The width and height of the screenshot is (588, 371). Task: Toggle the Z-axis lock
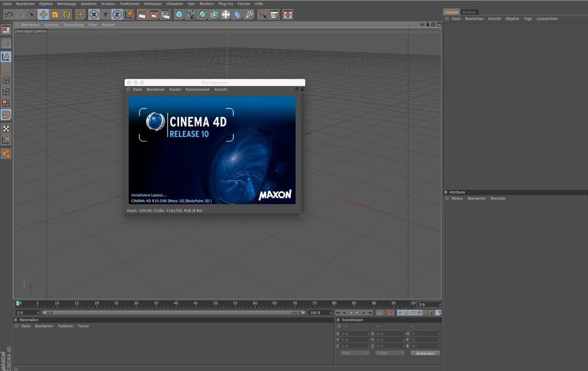(115, 14)
